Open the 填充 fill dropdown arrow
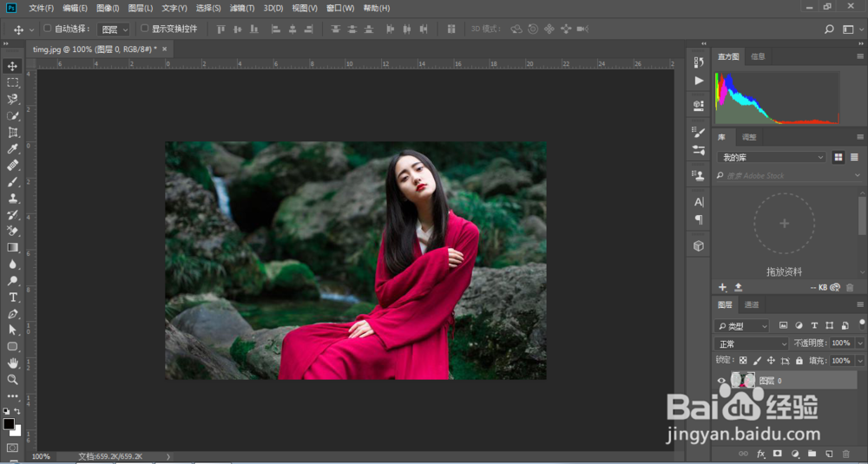Screen dimensions: 868x464 coord(859,361)
